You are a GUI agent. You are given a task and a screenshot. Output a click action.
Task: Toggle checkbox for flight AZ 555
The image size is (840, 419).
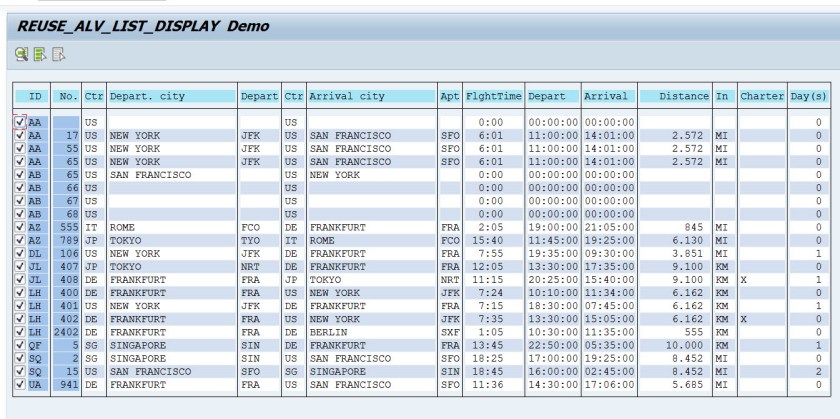[x=20, y=227]
